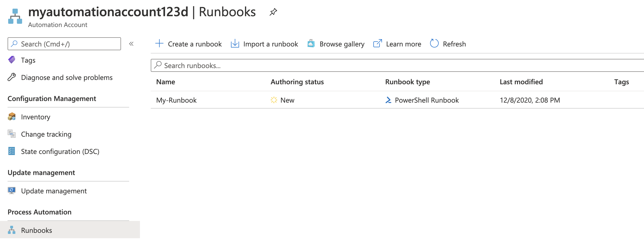
Task: Click the Update management section heading
Action: click(x=41, y=173)
